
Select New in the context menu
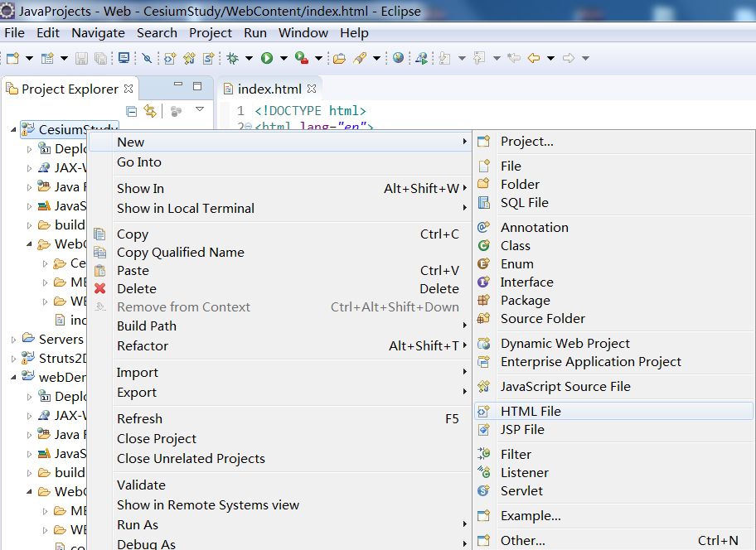279,142
